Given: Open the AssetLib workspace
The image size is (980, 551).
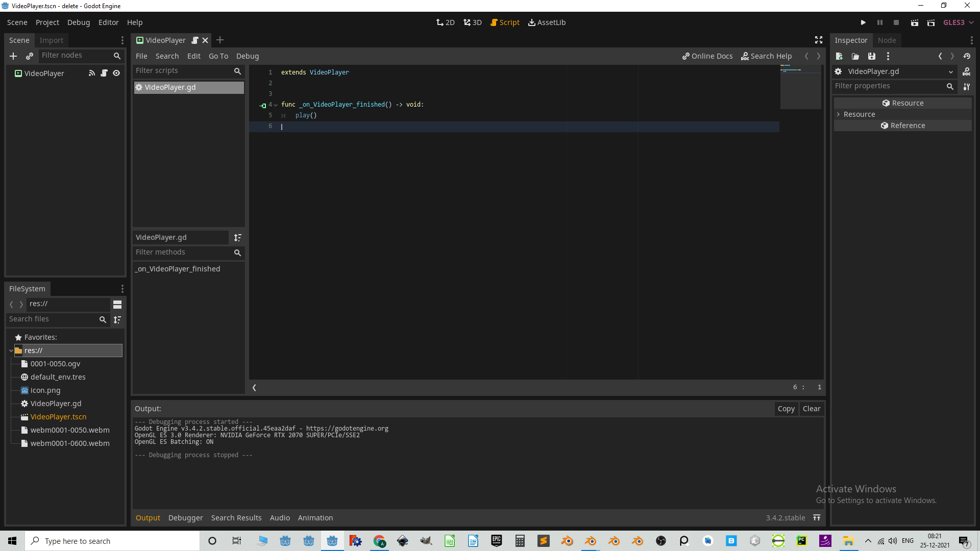Looking at the screenshot, I should coord(547,22).
